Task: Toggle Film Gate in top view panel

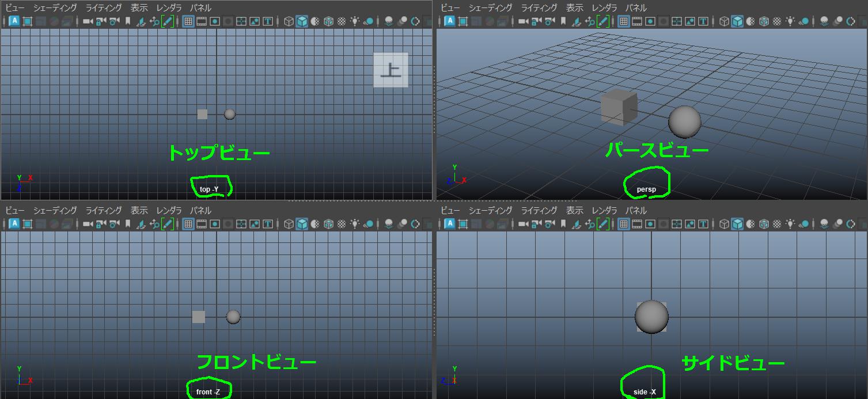Action: [202, 21]
